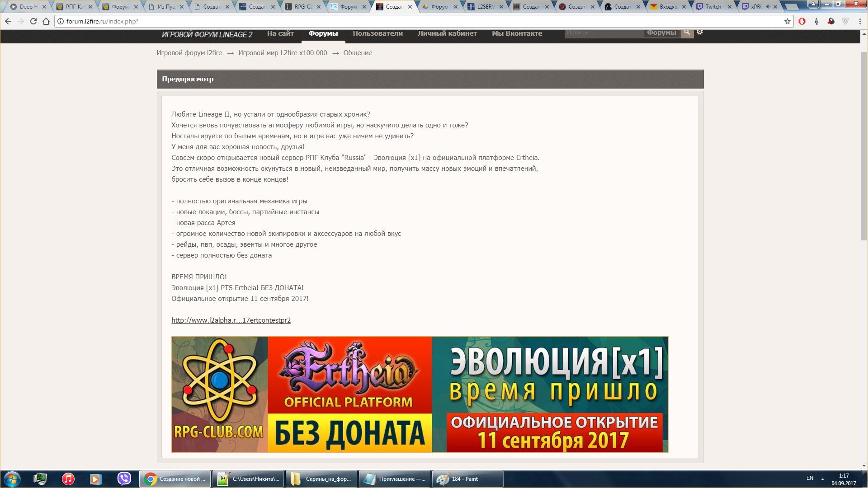Close the active Создан tab
868x488 pixels.
410,7
